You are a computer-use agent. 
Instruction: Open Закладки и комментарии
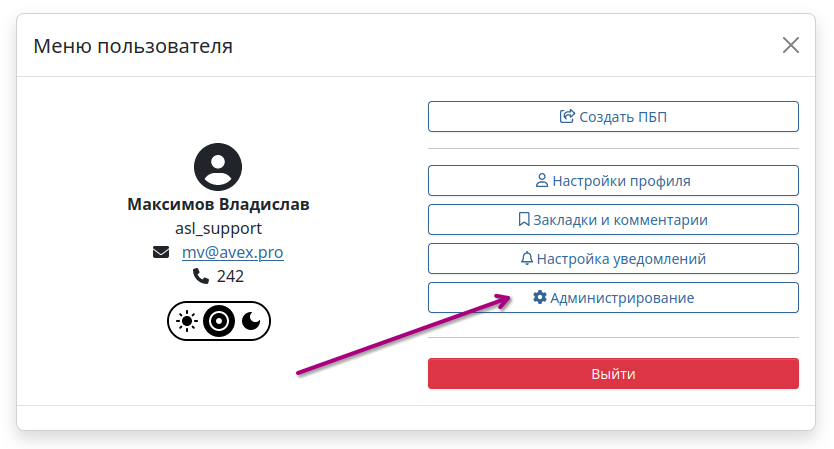[x=613, y=219]
